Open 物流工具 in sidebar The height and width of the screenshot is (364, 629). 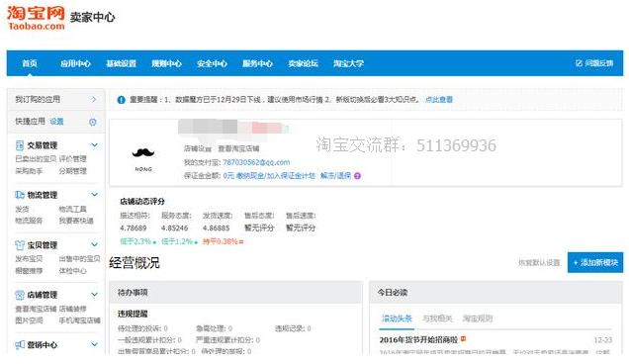pyautogui.click(x=72, y=209)
